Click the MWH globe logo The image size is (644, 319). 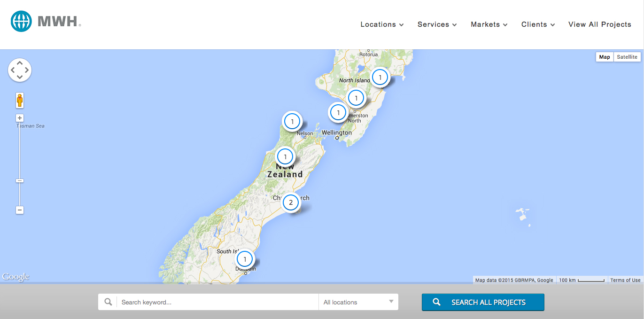[21, 22]
